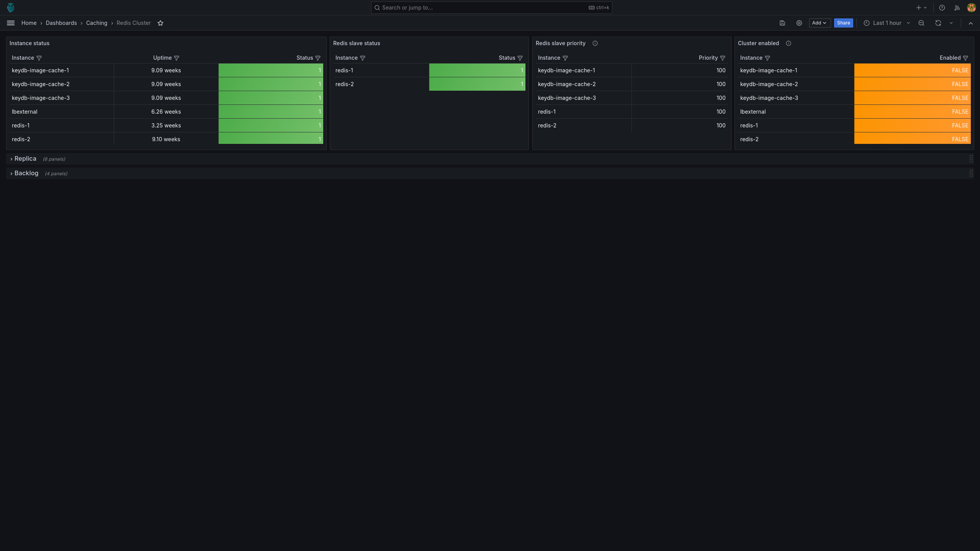The image size is (980, 551).
Task: Click keydb-image-cache-2 in Cluster enabled
Action: (x=769, y=84)
